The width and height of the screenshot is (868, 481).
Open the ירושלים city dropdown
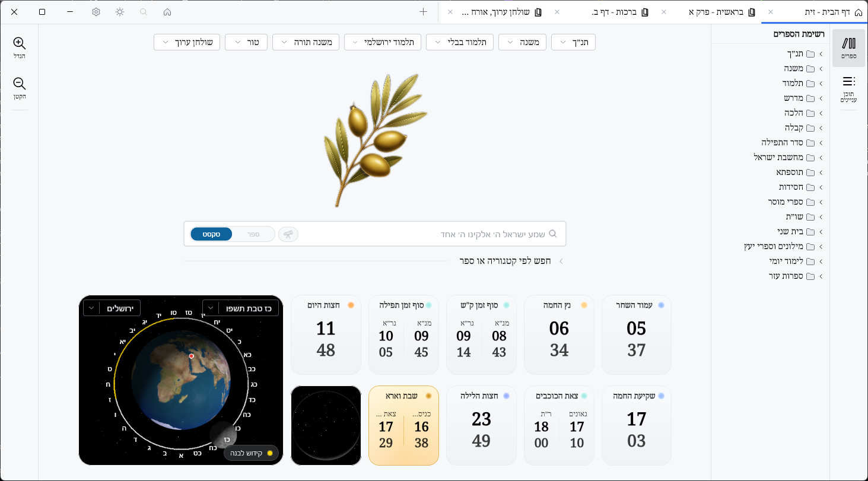pyautogui.click(x=112, y=308)
